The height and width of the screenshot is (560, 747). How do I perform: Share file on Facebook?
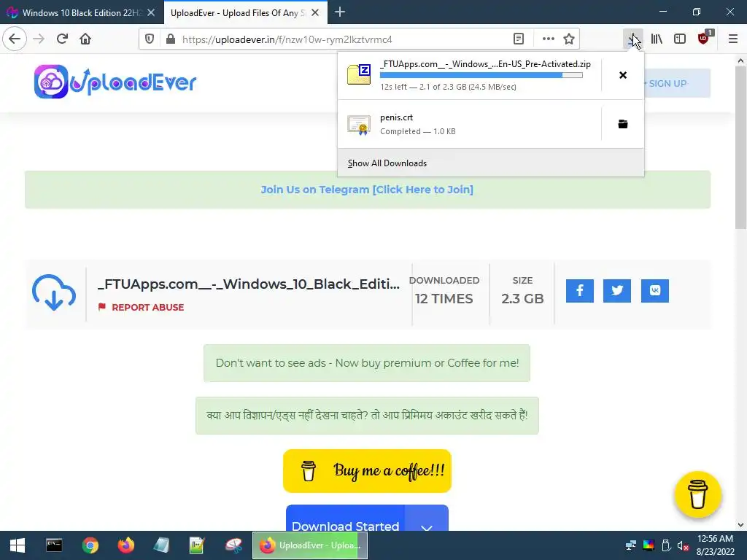click(x=580, y=291)
